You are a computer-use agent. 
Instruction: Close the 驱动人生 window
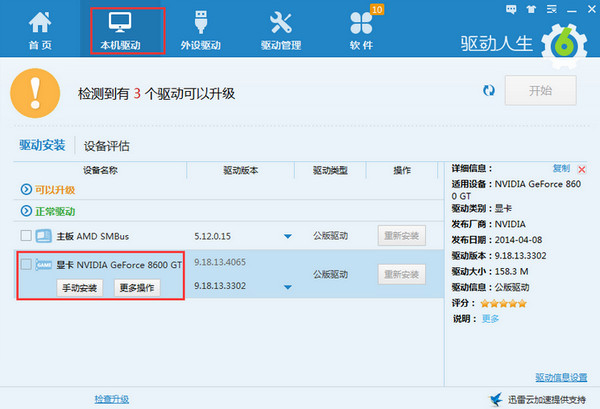tap(592, 9)
